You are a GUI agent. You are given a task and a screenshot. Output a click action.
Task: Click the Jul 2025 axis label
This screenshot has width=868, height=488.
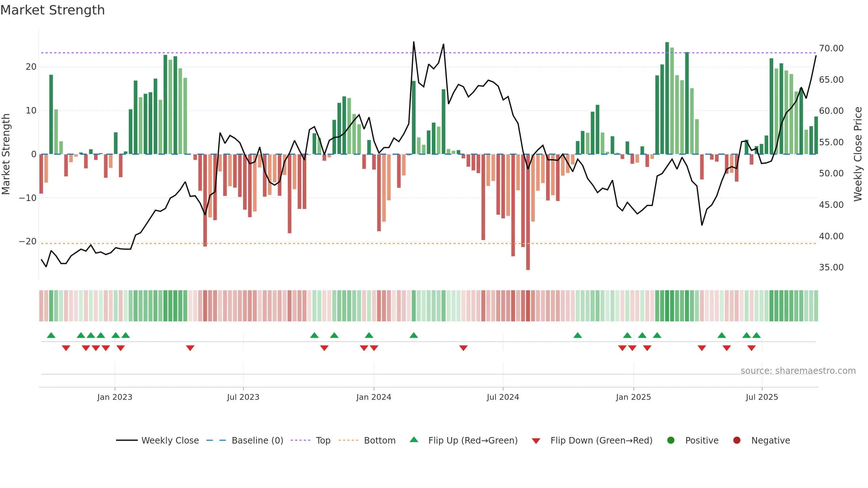(x=762, y=397)
